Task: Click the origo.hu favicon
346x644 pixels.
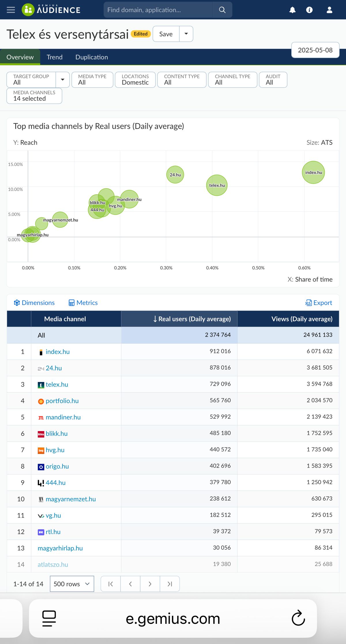Action: coord(41,467)
